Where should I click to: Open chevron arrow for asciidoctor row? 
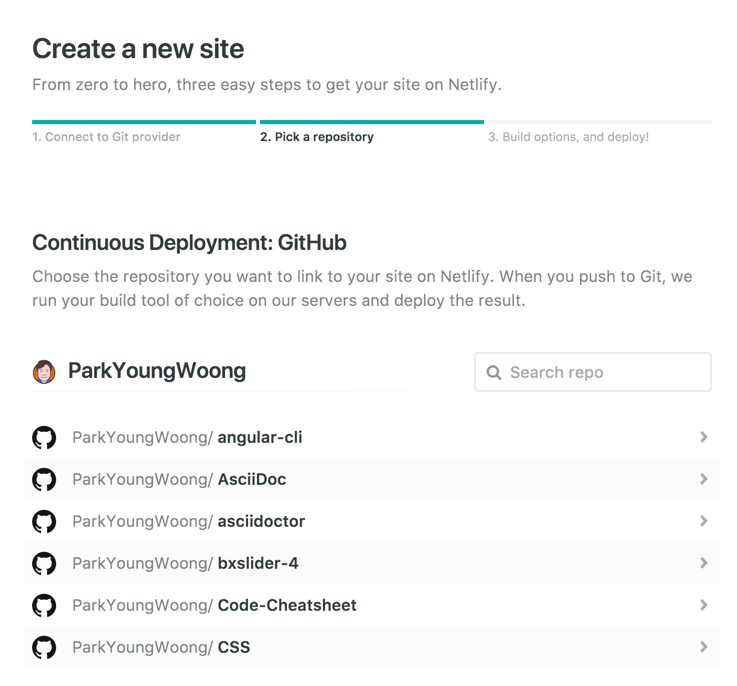click(x=704, y=521)
